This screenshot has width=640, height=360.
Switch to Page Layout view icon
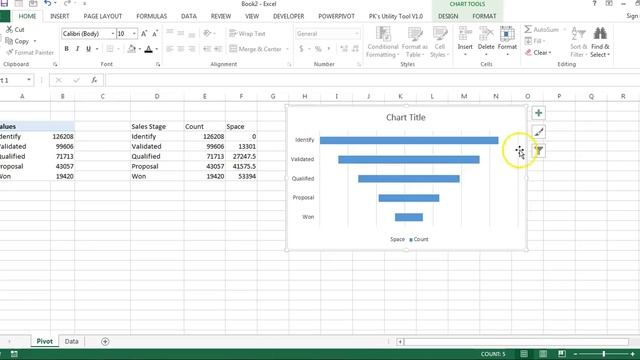543,354
